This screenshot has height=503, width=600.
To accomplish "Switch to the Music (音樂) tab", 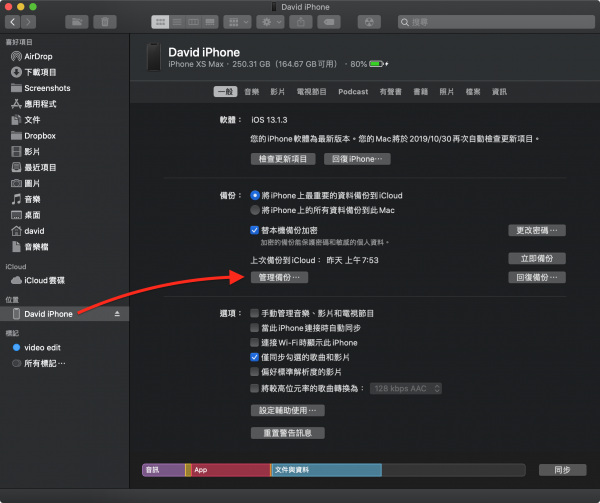I will (251, 92).
